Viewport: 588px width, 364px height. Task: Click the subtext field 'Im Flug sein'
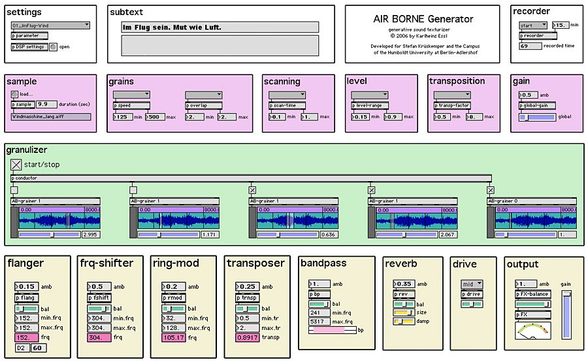[220, 27]
